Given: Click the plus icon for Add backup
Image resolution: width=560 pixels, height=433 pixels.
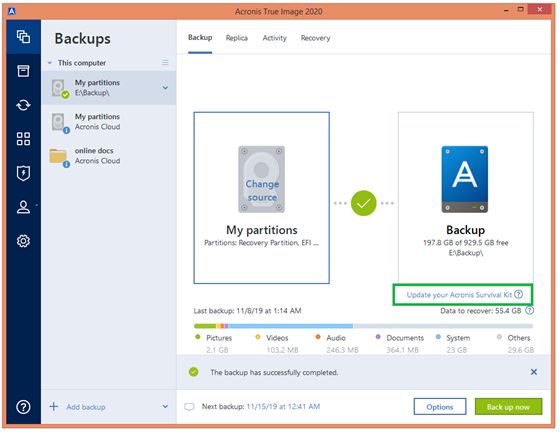Looking at the screenshot, I should (x=54, y=406).
